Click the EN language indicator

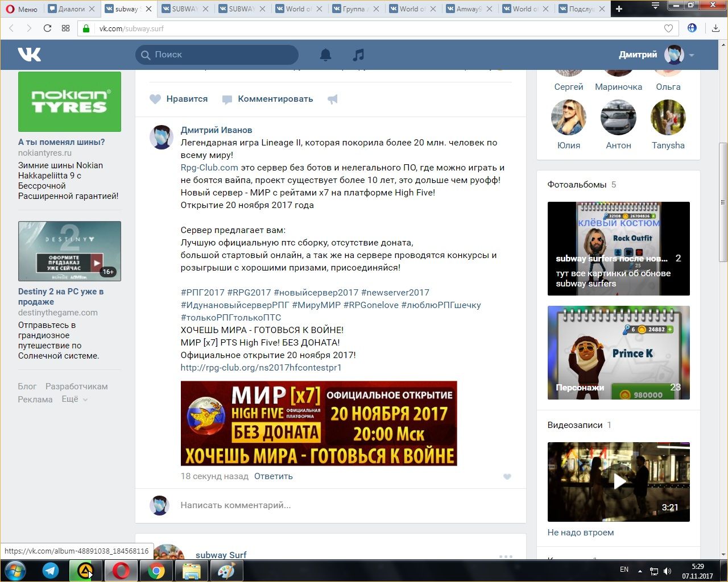pos(624,569)
